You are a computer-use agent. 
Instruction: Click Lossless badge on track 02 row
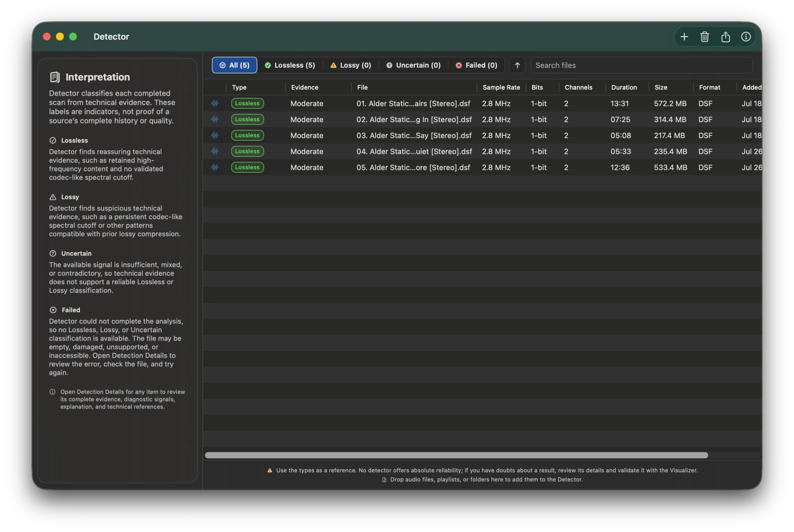click(247, 119)
